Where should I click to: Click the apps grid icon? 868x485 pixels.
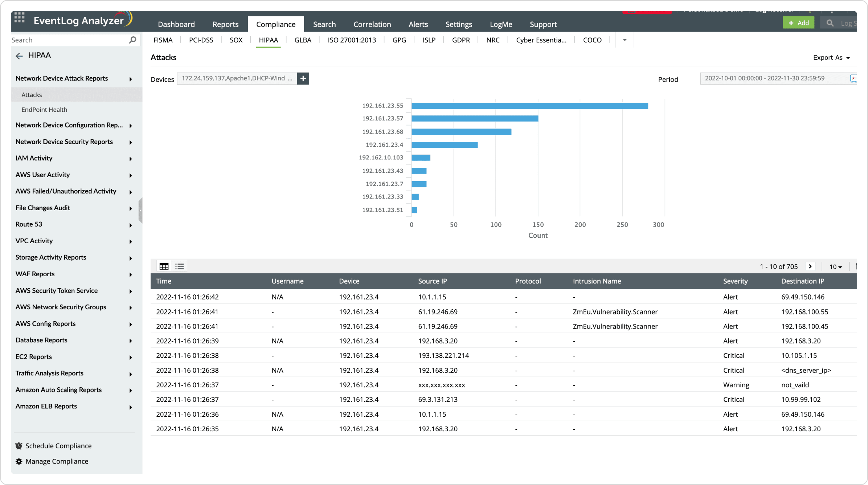click(x=19, y=18)
